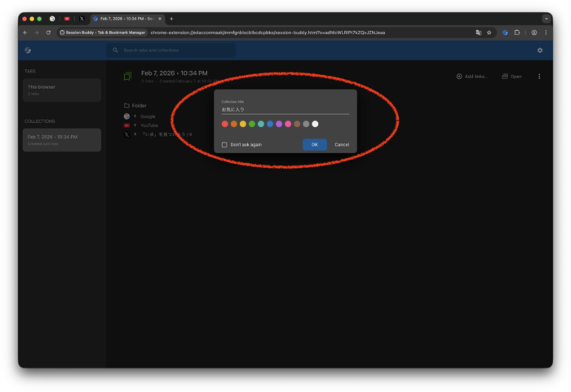Open the Chrome extensions puzzle icon

(x=517, y=33)
